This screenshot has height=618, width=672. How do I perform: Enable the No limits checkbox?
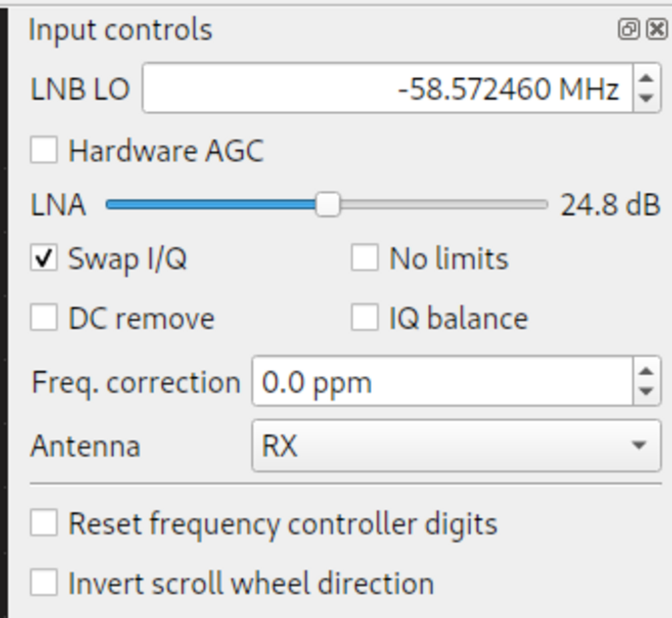(x=364, y=258)
